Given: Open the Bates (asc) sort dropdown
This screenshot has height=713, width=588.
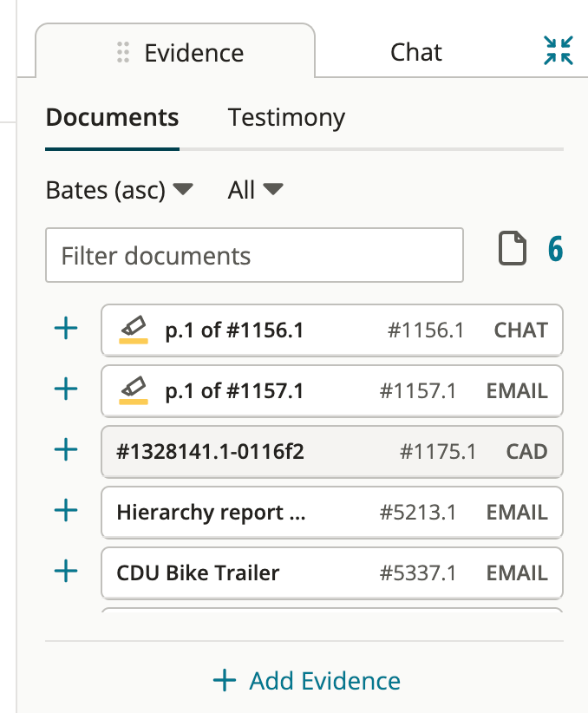Looking at the screenshot, I should [x=120, y=190].
